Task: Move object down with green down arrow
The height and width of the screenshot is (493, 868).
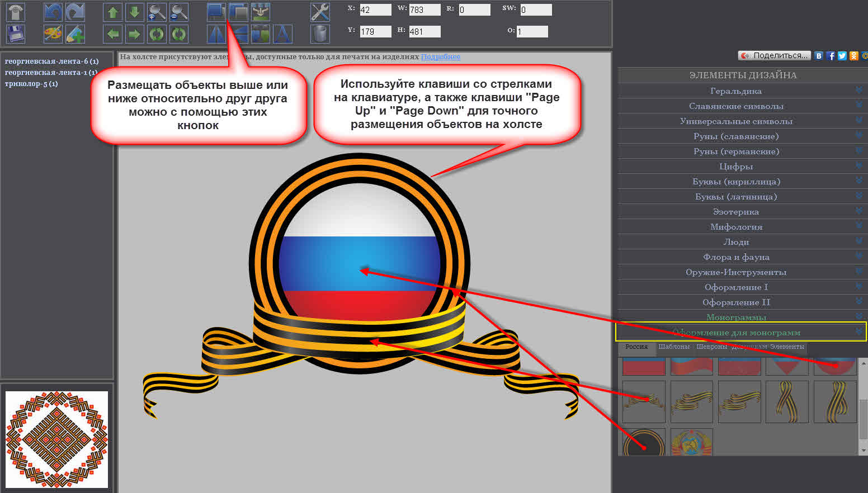Action: [x=134, y=12]
